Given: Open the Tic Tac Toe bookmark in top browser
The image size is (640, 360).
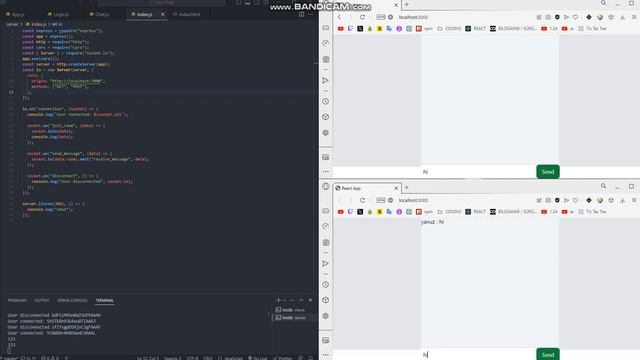Looking at the screenshot, I should point(592,29).
